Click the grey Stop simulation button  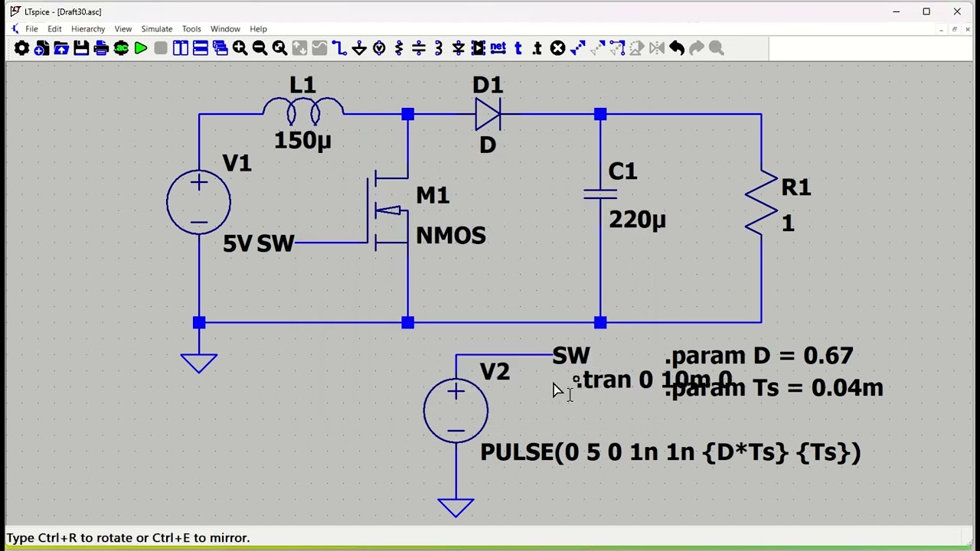161,48
